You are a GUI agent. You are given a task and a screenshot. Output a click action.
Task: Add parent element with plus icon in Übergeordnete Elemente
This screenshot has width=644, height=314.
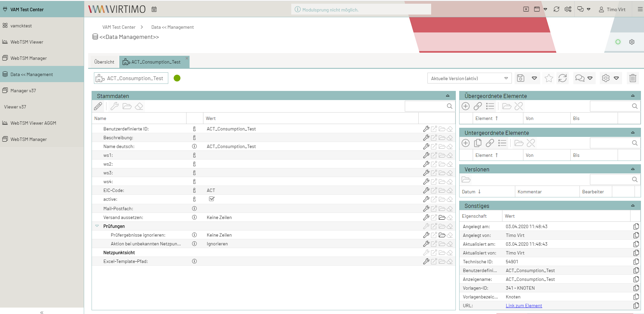click(466, 106)
